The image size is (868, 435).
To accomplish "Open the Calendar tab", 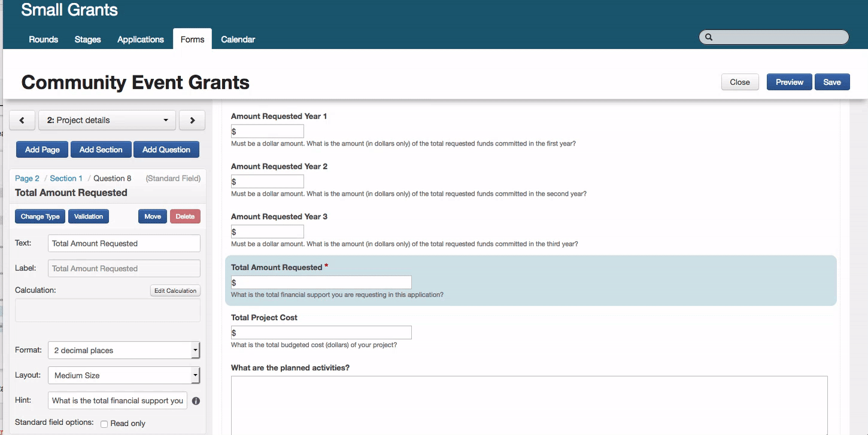I will pos(238,39).
